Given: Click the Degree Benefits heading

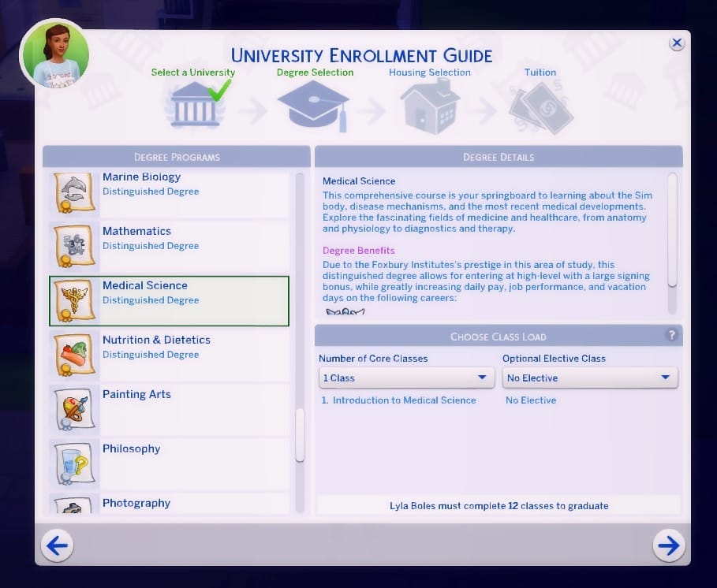Looking at the screenshot, I should pos(358,251).
